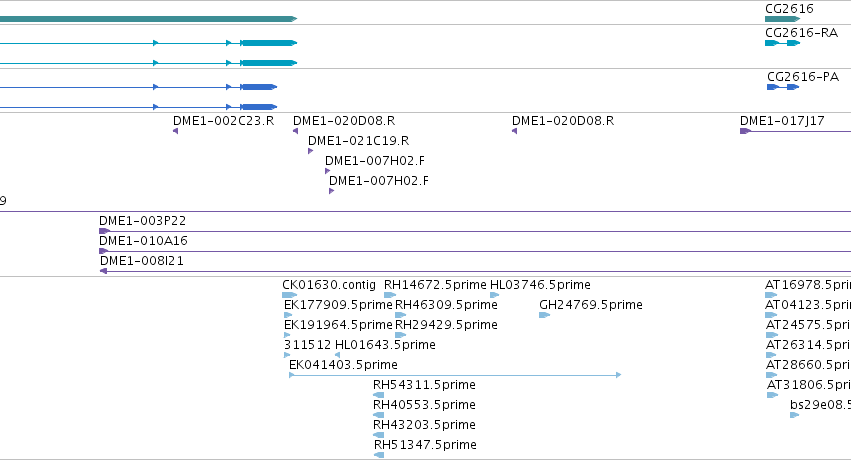Image resolution: width=851 pixels, height=460 pixels.
Task: Click the AT28660.5prime label
Action: pyautogui.click(x=808, y=365)
